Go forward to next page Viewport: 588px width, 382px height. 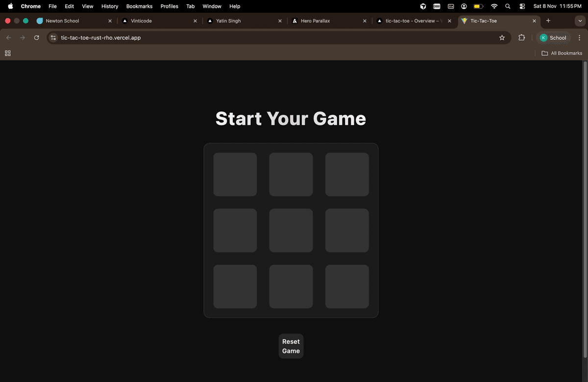point(22,38)
